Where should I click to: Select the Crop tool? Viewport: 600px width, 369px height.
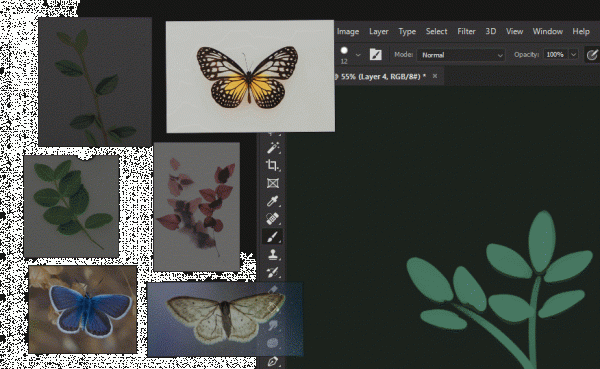pos(272,165)
